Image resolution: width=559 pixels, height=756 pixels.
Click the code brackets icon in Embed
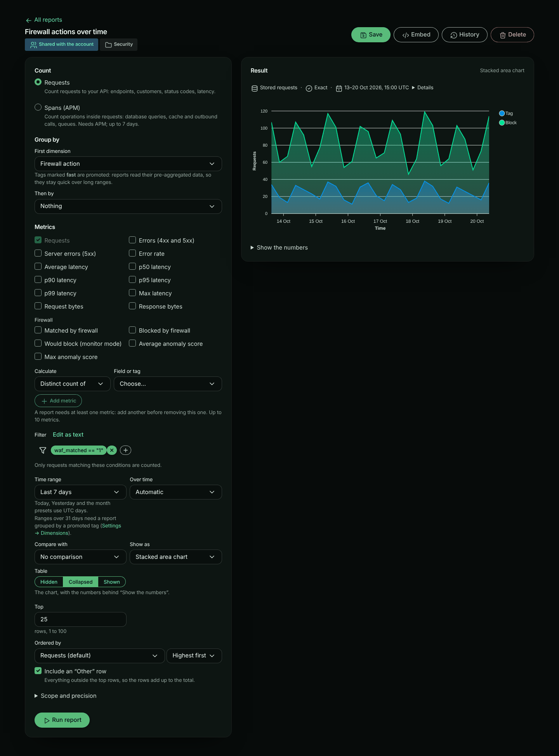(405, 35)
